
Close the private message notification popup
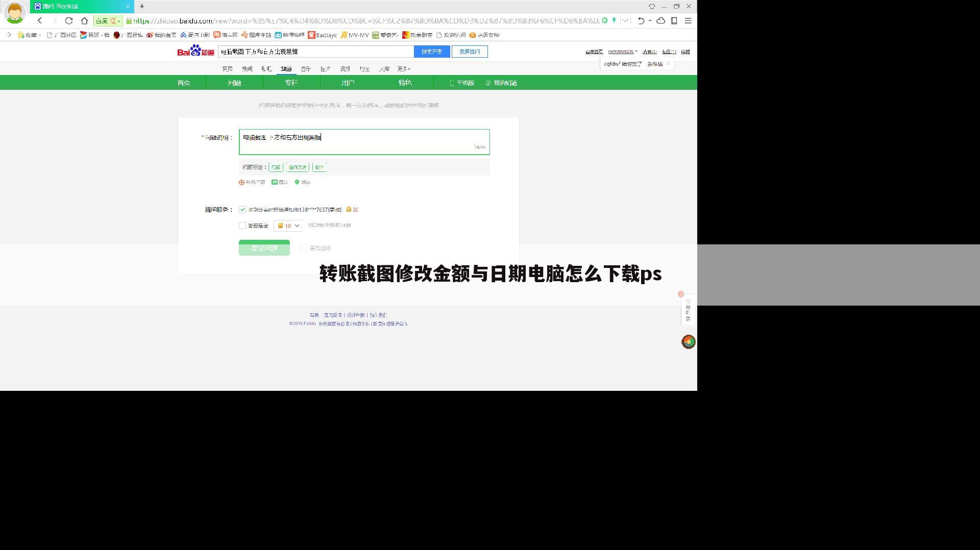pos(668,64)
